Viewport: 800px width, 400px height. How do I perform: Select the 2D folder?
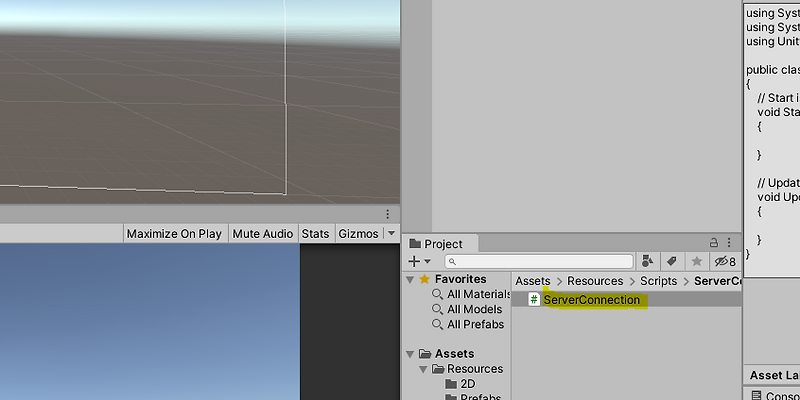(461, 384)
